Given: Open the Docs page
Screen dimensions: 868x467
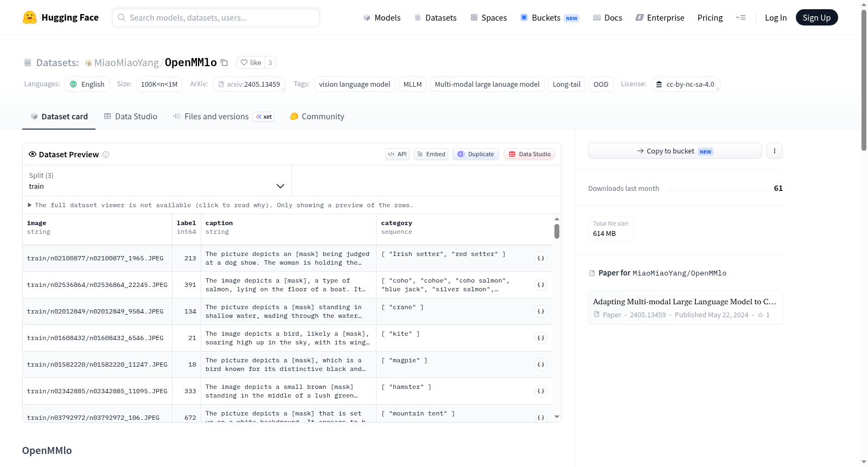Looking at the screenshot, I should point(608,17).
